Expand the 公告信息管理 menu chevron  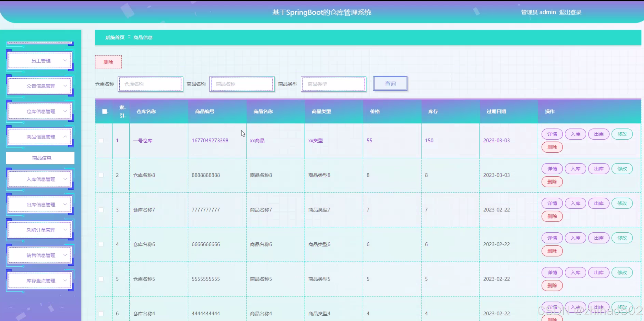[x=65, y=86]
